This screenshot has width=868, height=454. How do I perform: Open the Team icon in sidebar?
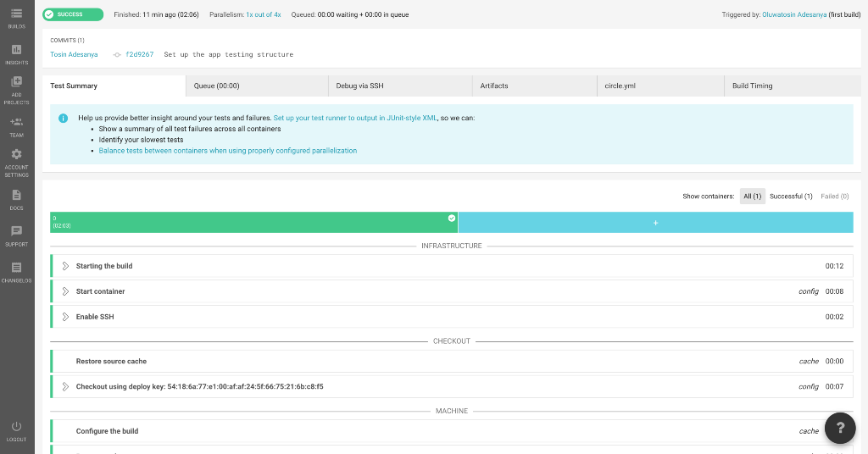pos(16,122)
